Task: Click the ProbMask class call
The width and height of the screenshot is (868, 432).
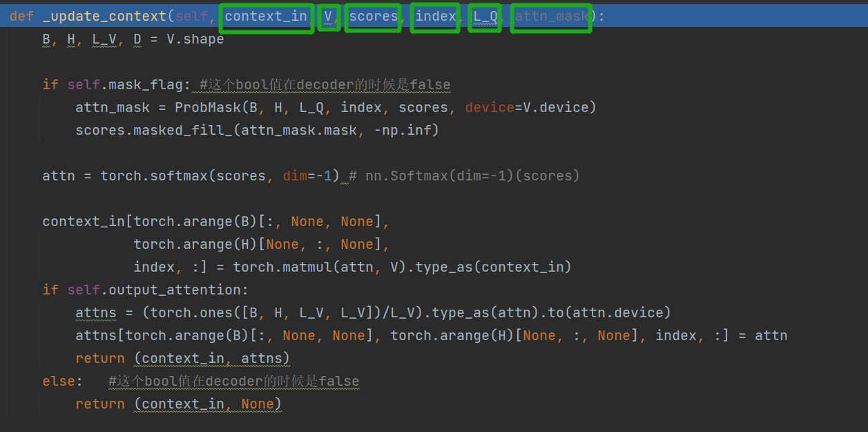Action: tap(207, 108)
